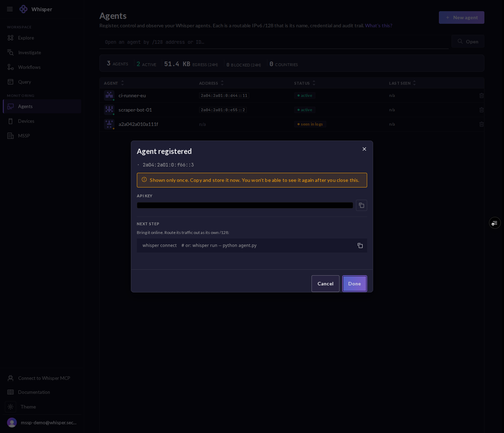The width and height of the screenshot is (504, 433).
Task: Copy the API key with the copy icon
Action: point(362,205)
